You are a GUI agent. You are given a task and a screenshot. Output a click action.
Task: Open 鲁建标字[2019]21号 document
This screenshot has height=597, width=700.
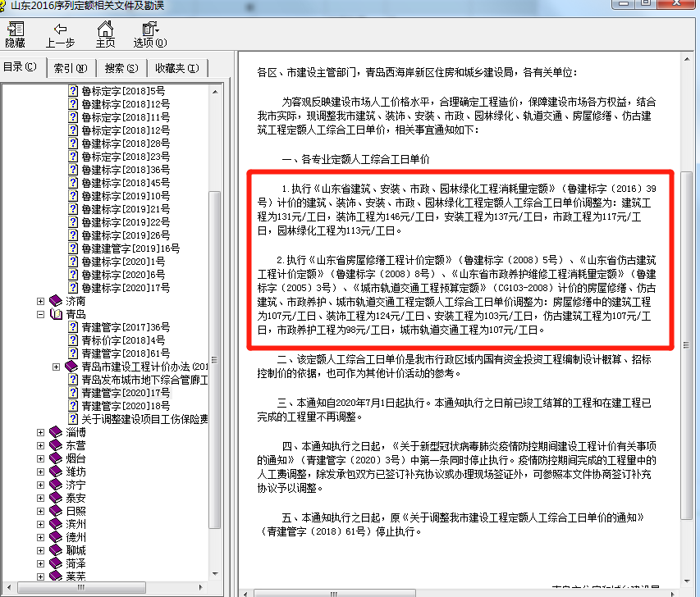126,209
